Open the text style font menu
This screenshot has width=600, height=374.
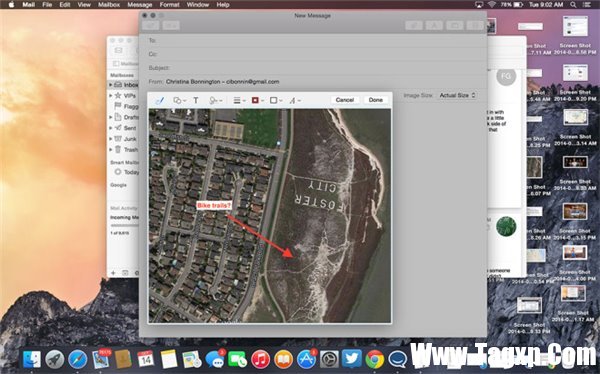tap(294, 100)
